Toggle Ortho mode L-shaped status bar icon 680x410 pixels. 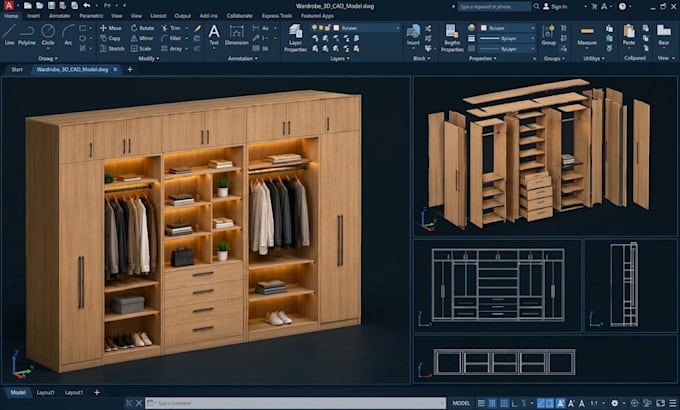click(514, 403)
